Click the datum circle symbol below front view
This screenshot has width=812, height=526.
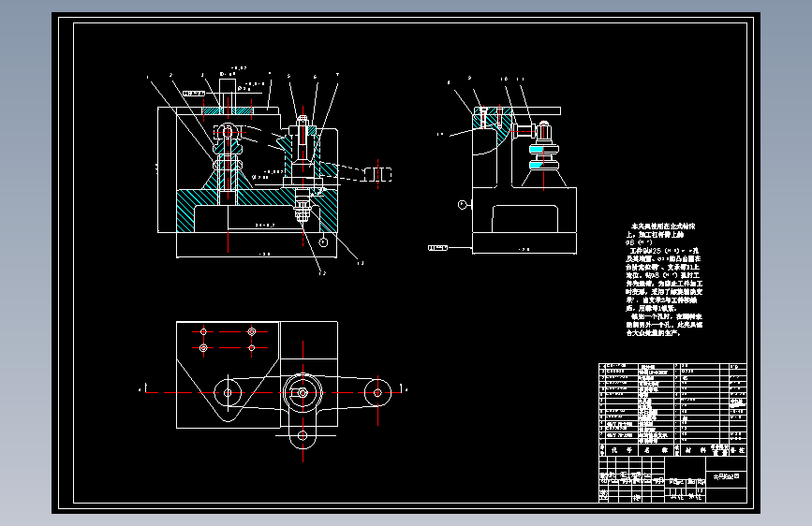coord(323,241)
